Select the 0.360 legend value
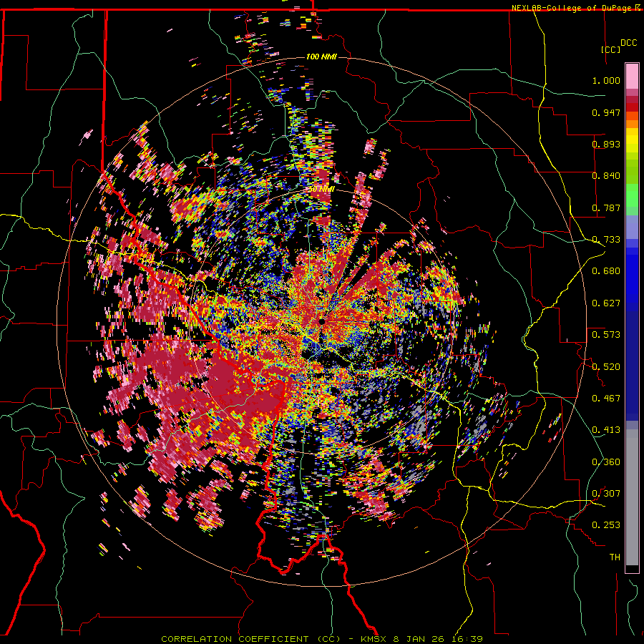644x644 pixels. 606,462
